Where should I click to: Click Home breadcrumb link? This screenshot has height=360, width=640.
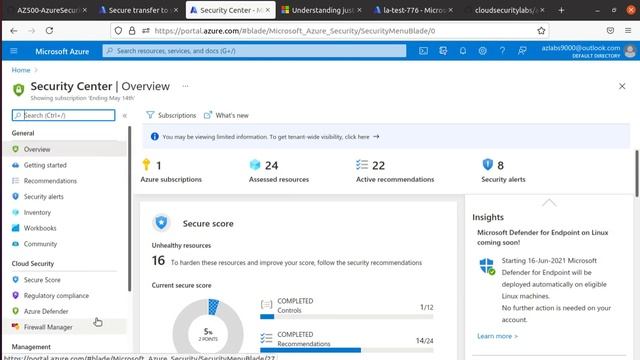coord(21,70)
